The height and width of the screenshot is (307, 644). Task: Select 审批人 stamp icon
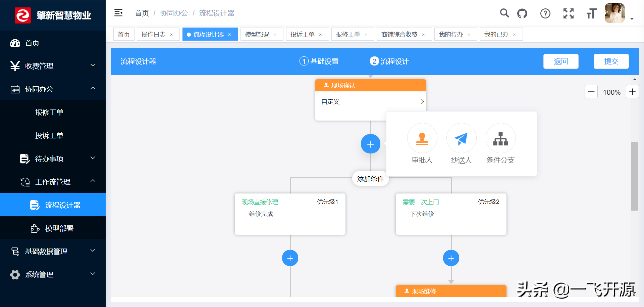(422, 138)
